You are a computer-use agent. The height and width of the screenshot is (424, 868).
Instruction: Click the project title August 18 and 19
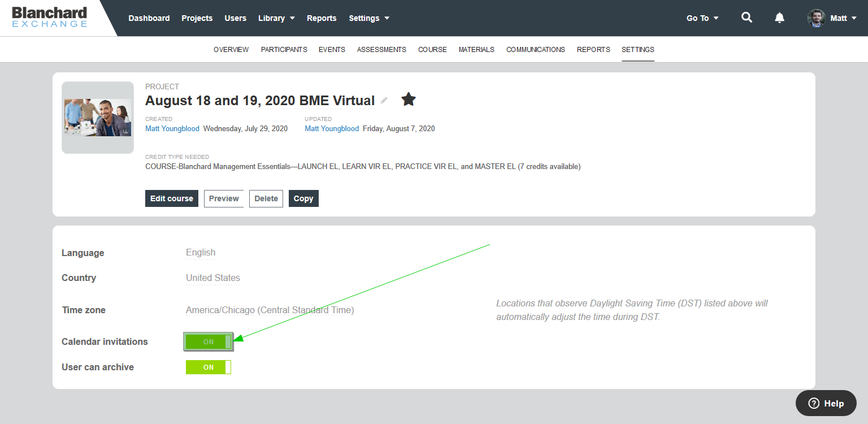pyautogui.click(x=260, y=101)
